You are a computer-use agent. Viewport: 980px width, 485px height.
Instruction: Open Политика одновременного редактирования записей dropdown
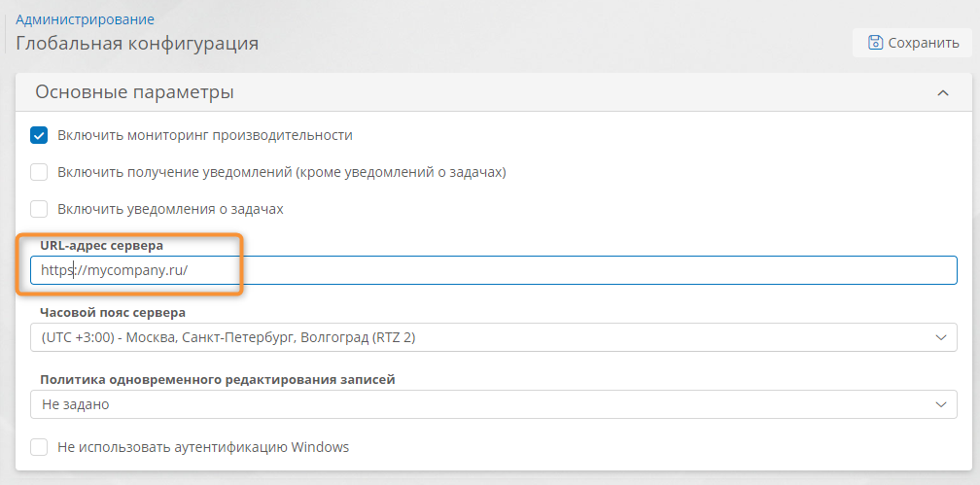494,404
